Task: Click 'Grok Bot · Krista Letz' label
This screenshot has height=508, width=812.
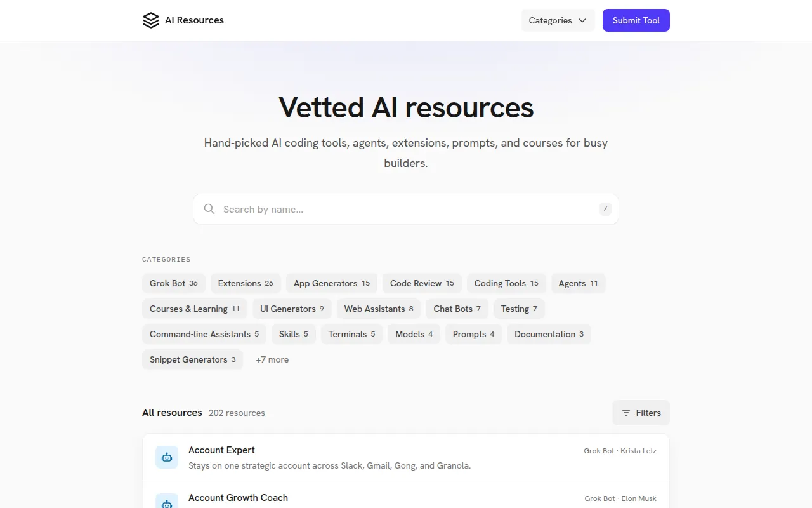Action: pos(620,451)
